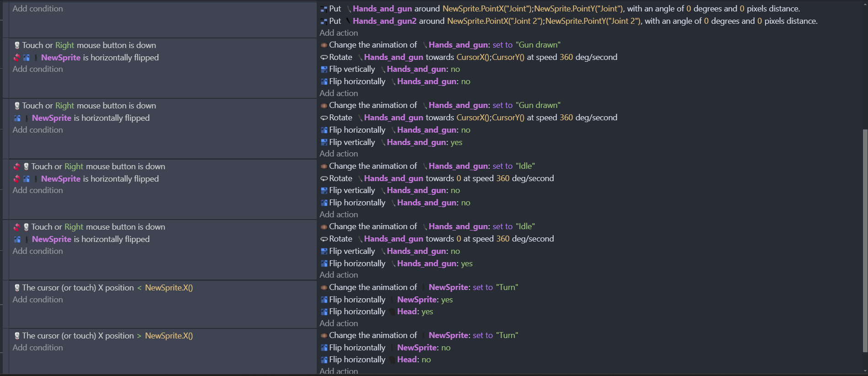Click animation icon of first 'Gun drawn' action

click(324, 45)
